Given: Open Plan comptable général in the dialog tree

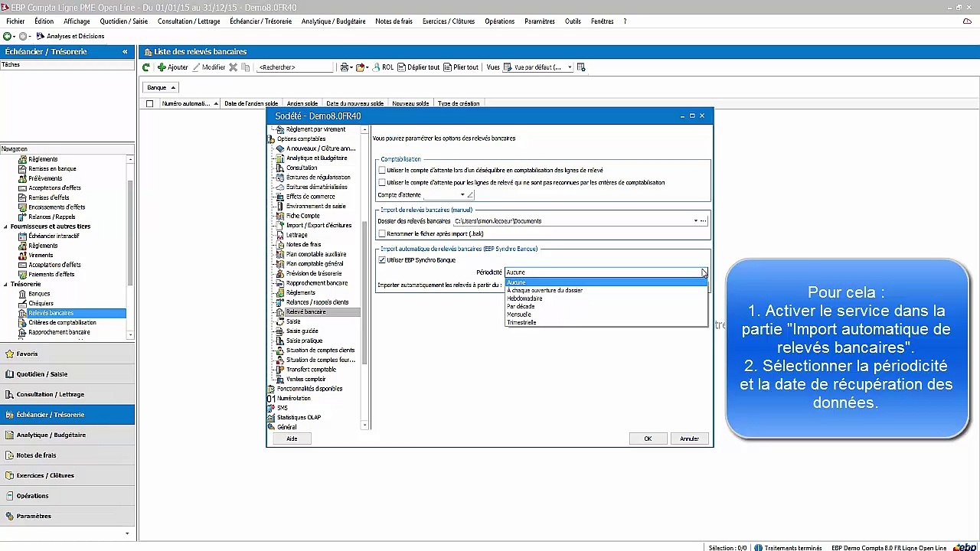Looking at the screenshot, I should (x=315, y=264).
